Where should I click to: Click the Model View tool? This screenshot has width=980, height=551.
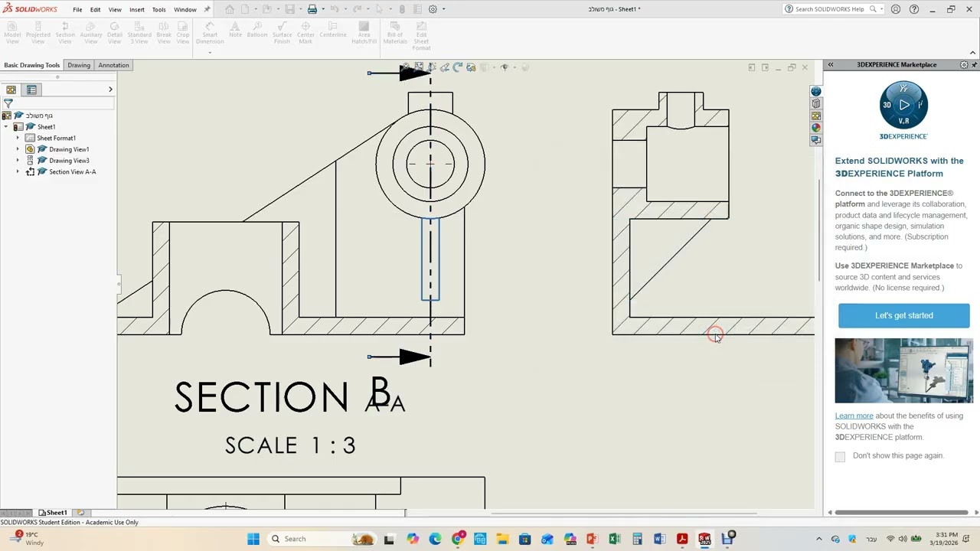12,33
